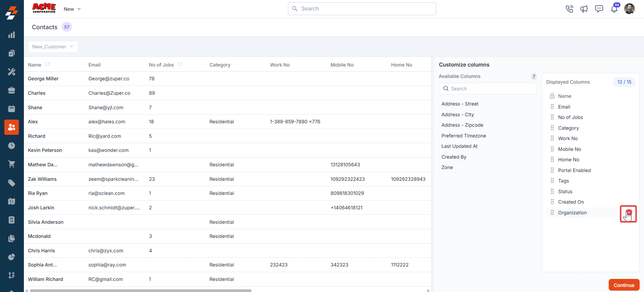The width and height of the screenshot is (644, 292).
Task: Select Work No in displayed columns list
Action: [568, 138]
